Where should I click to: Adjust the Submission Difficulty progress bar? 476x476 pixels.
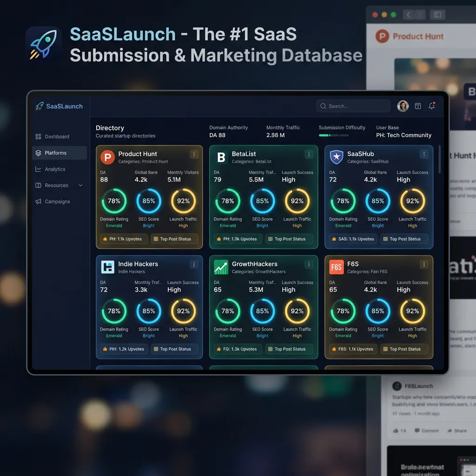334,135
